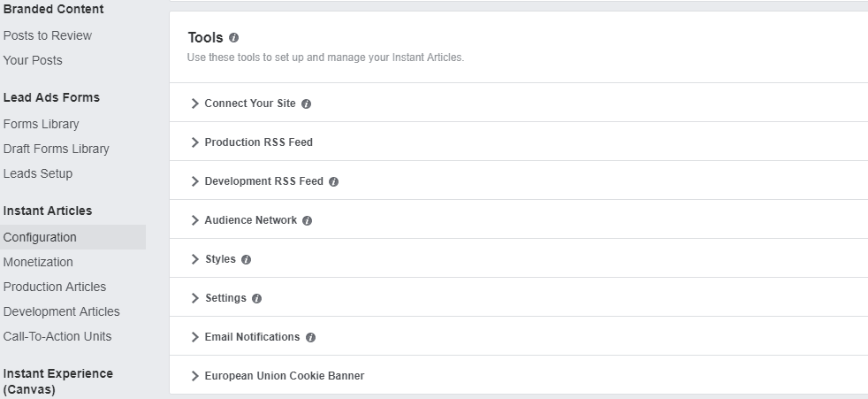Open Monetization in the sidebar

click(x=38, y=262)
